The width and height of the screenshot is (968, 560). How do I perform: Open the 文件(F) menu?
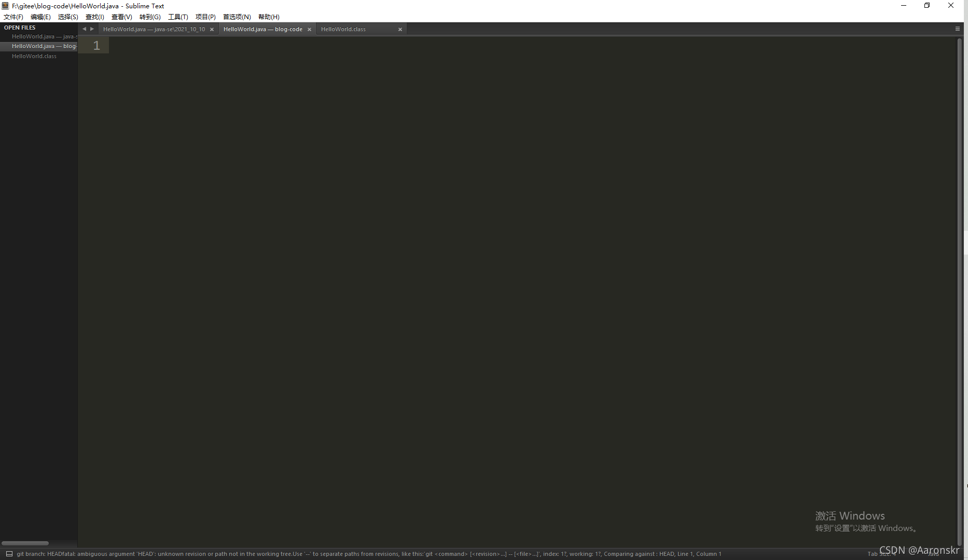point(13,17)
